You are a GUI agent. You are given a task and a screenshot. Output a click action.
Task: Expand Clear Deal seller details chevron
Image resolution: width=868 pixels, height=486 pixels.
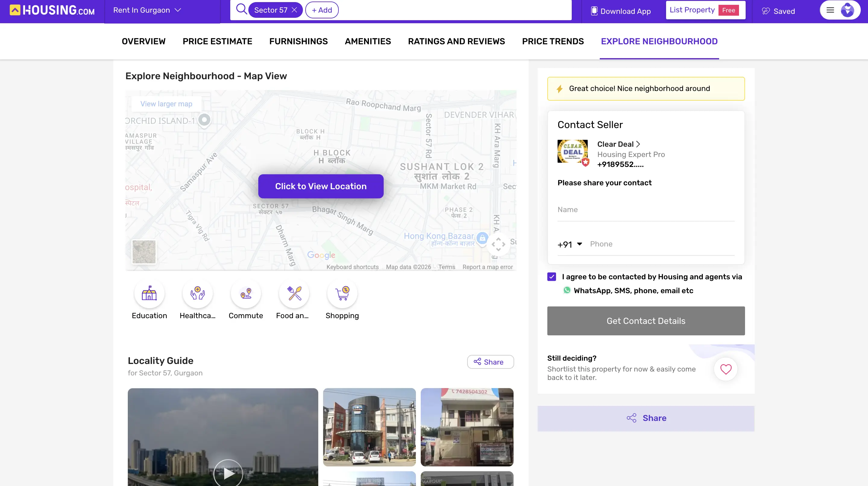coord(638,144)
